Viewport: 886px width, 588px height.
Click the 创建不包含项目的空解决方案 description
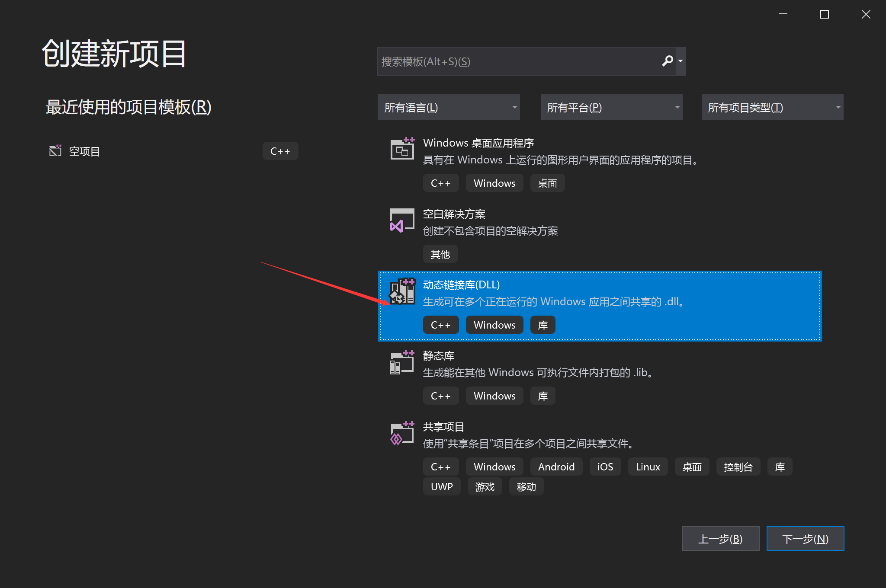pos(490,231)
